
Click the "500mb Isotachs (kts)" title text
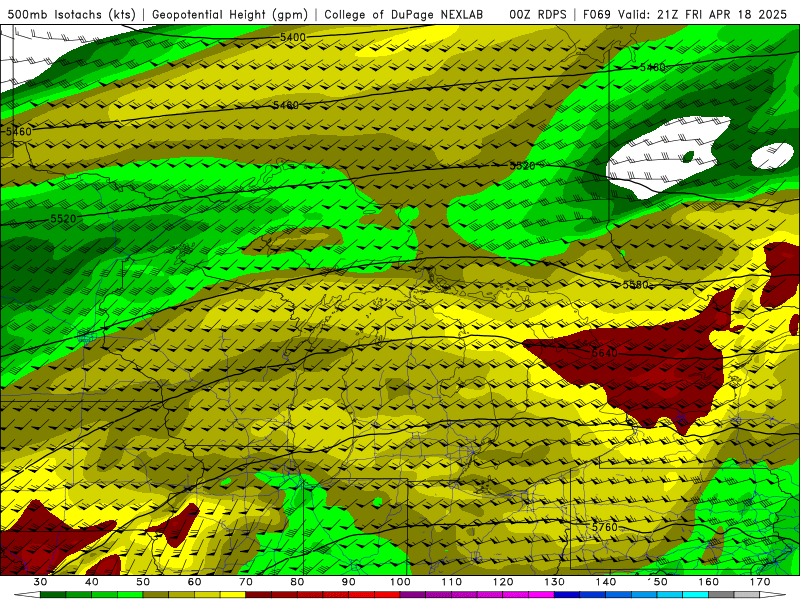coord(72,15)
